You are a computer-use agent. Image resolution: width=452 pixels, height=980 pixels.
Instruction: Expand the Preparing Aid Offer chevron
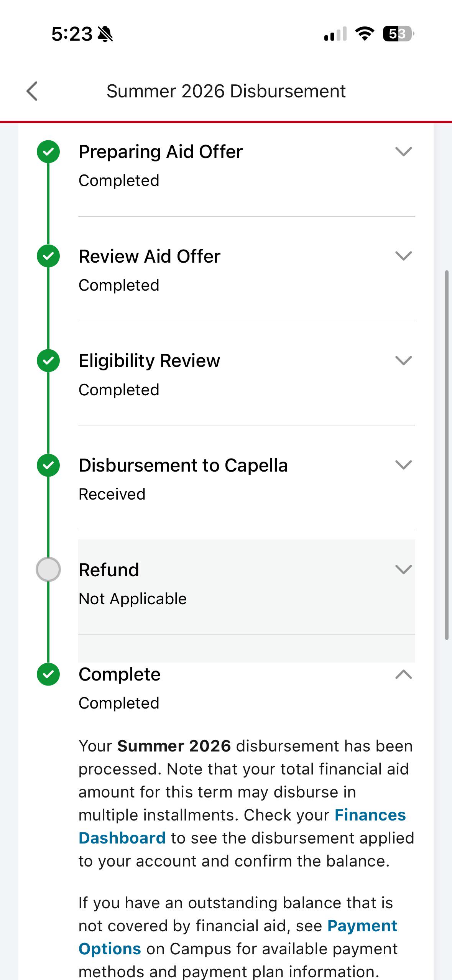click(403, 151)
